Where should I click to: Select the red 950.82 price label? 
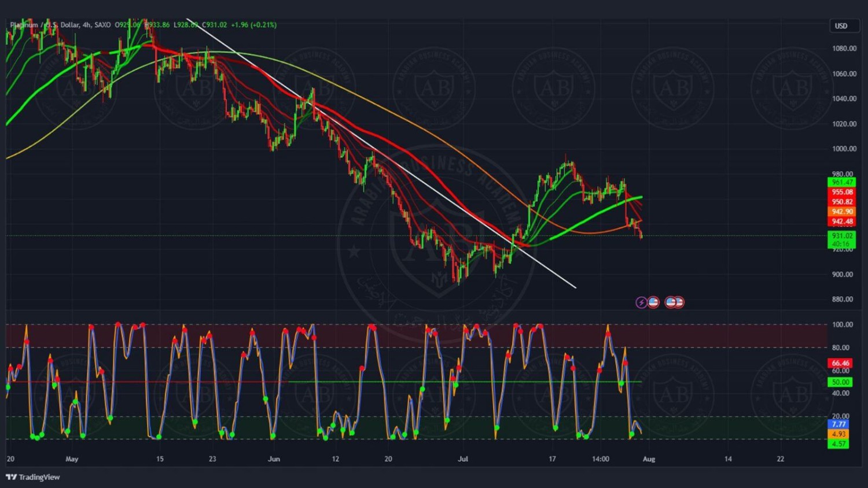click(842, 202)
